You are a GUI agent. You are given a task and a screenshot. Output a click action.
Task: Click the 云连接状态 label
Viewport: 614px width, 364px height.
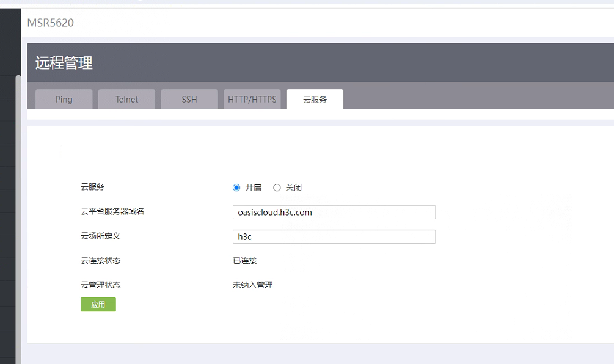click(101, 261)
